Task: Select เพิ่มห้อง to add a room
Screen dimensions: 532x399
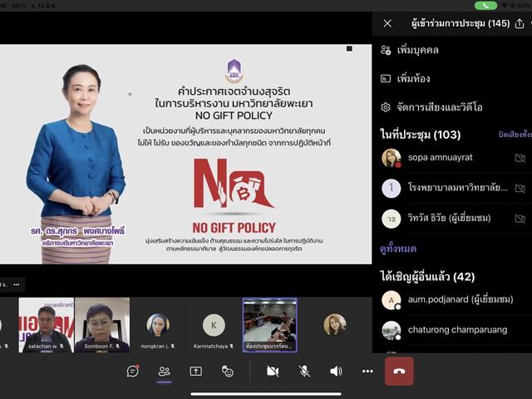Action: (x=414, y=79)
